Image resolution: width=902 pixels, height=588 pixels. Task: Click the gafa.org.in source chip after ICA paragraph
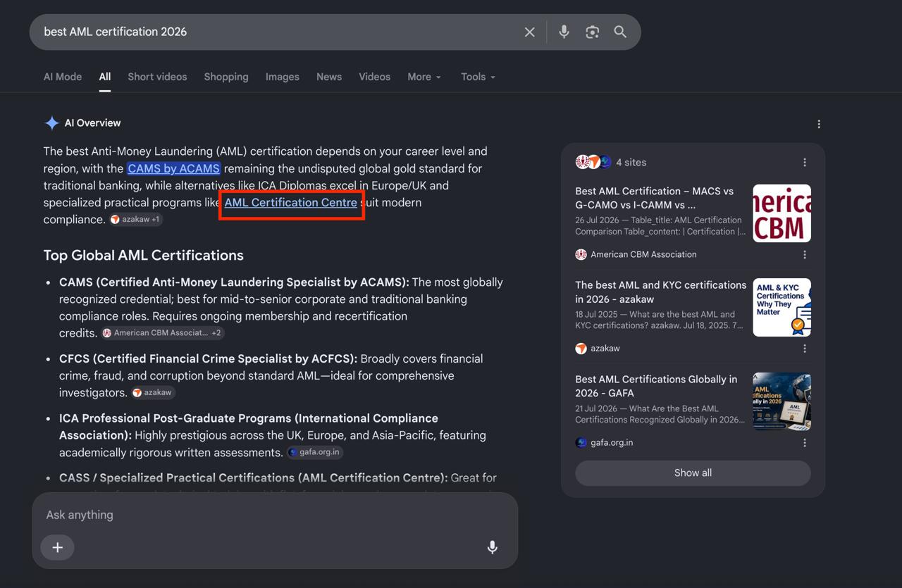point(314,452)
